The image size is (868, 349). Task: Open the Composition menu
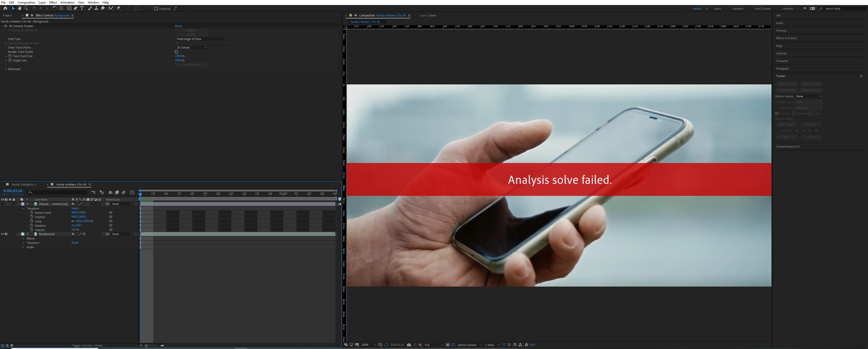pos(26,2)
